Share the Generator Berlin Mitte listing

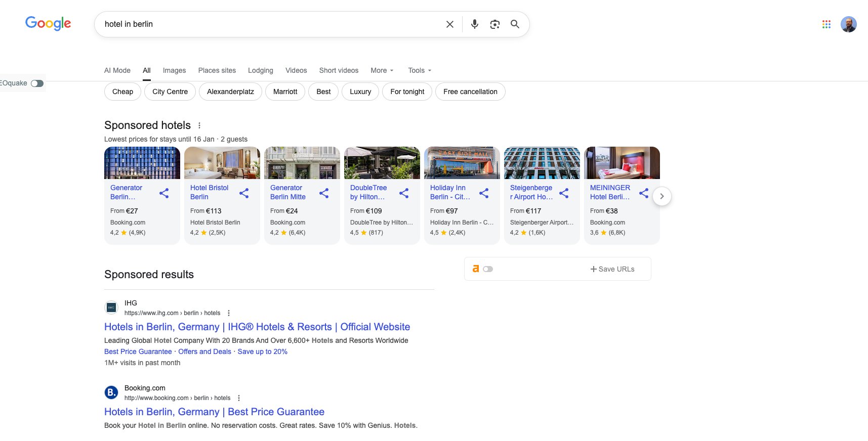tap(324, 193)
